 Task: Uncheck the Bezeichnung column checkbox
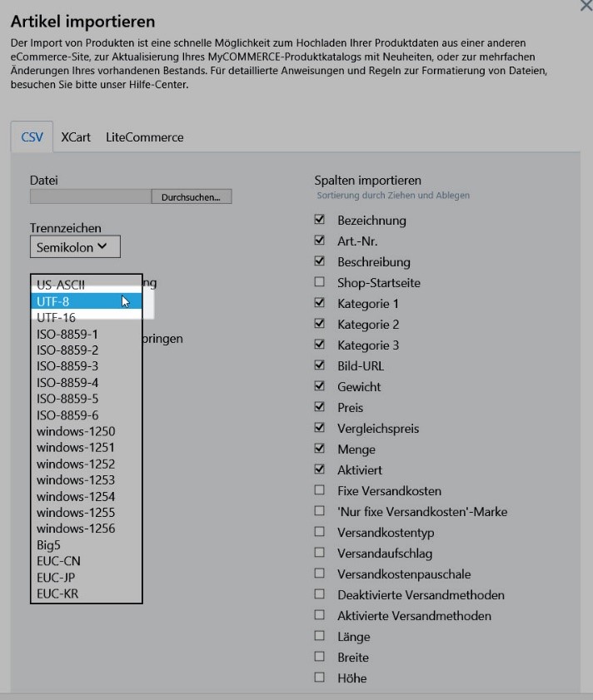coord(320,219)
